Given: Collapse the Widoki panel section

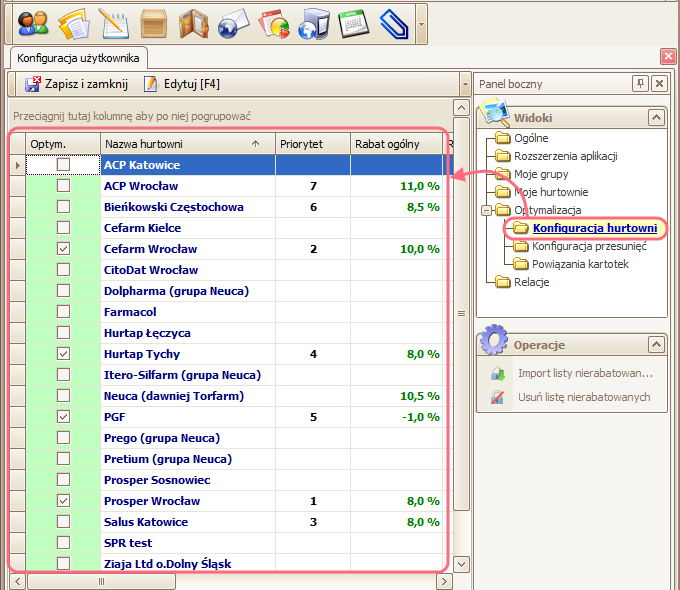Looking at the screenshot, I should pos(656,118).
